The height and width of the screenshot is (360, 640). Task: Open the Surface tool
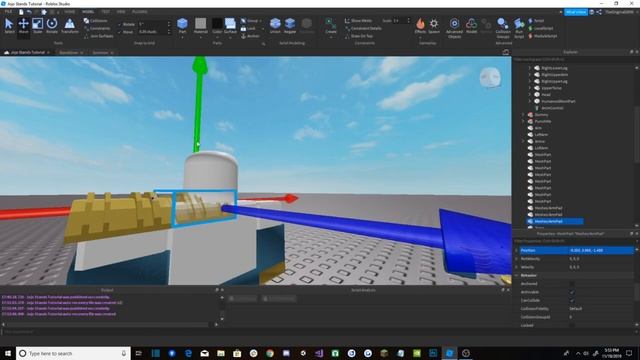pos(230,25)
